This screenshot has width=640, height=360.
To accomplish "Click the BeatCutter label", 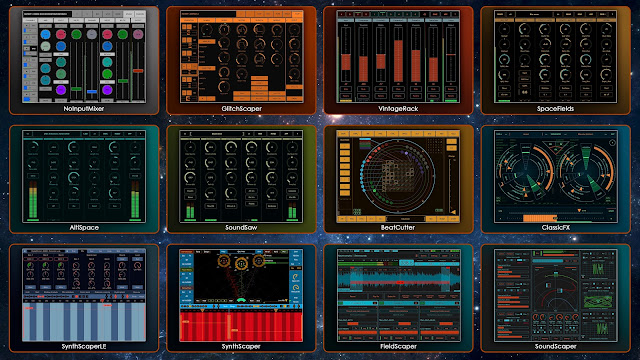I will point(398,227).
